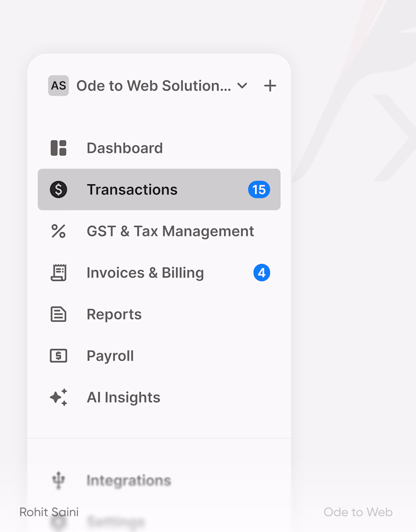Click the Transactions dollar coin icon
416x532 pixels.
58,189
